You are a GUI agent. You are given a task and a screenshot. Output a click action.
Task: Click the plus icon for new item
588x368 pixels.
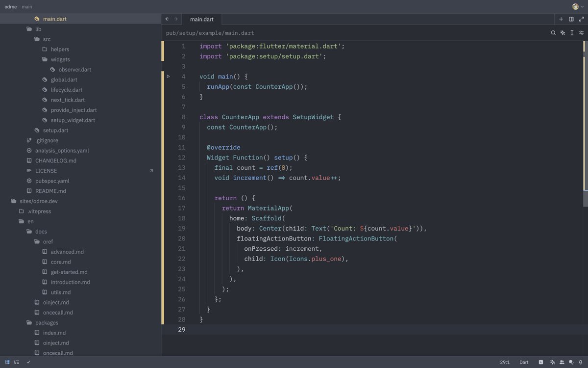pyautogui.click(x=562, y=19)
